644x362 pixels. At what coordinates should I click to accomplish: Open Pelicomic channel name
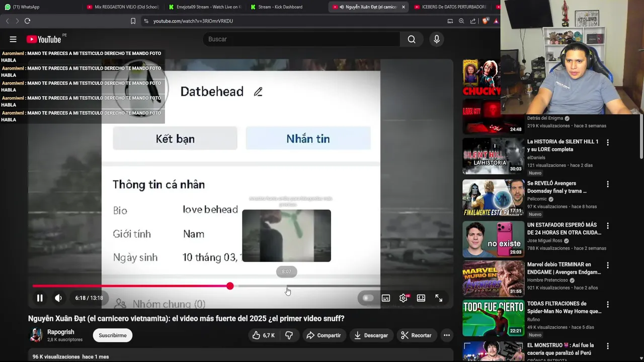537,199
